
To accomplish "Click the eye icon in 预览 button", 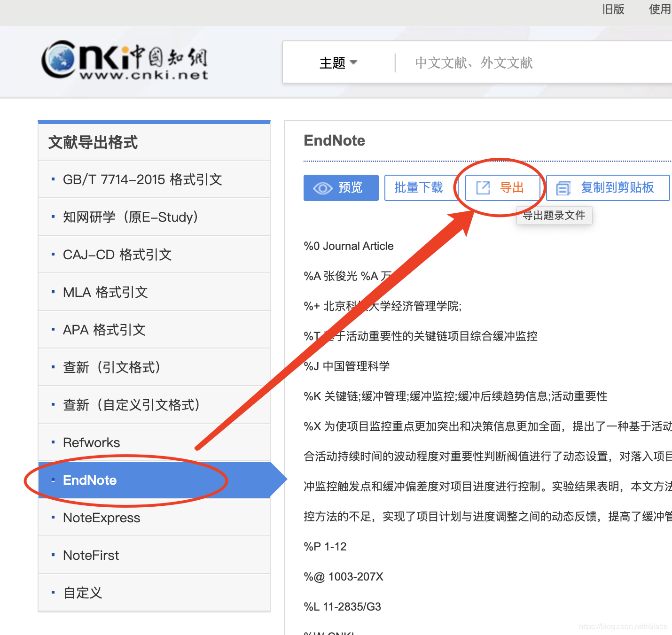I will click(323, 188).
